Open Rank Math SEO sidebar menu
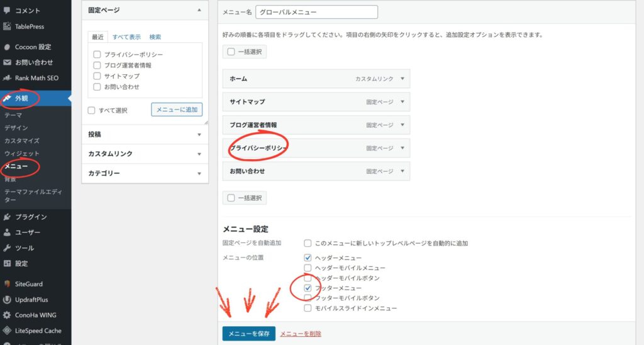The height and width of the screenshot is (345, 644). point(35,77)
